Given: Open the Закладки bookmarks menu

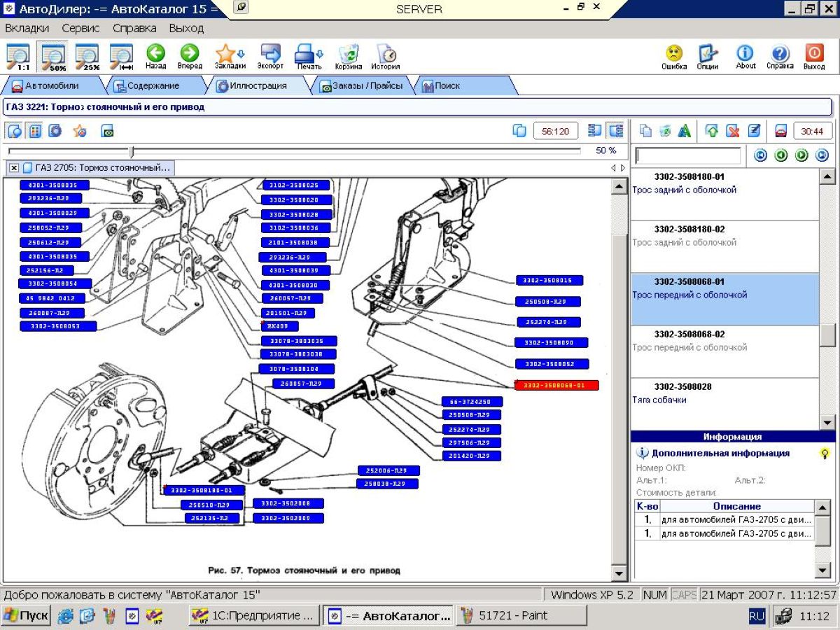Looking at the screenshot, I should (x=230, y=57).
